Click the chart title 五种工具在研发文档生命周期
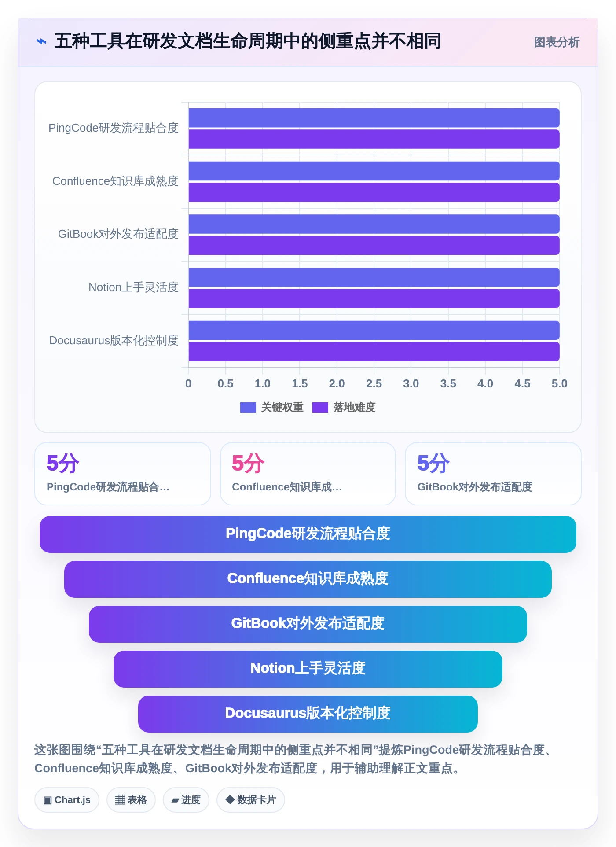 coord(248,41)
